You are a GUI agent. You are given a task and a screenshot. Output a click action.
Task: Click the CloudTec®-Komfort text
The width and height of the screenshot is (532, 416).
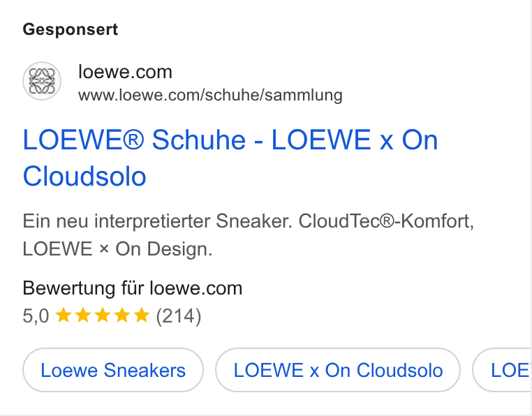coord(386,221)
